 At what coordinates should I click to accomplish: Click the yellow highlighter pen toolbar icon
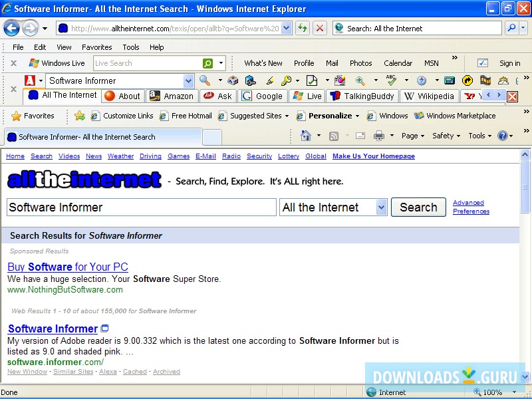coord(270,80)
